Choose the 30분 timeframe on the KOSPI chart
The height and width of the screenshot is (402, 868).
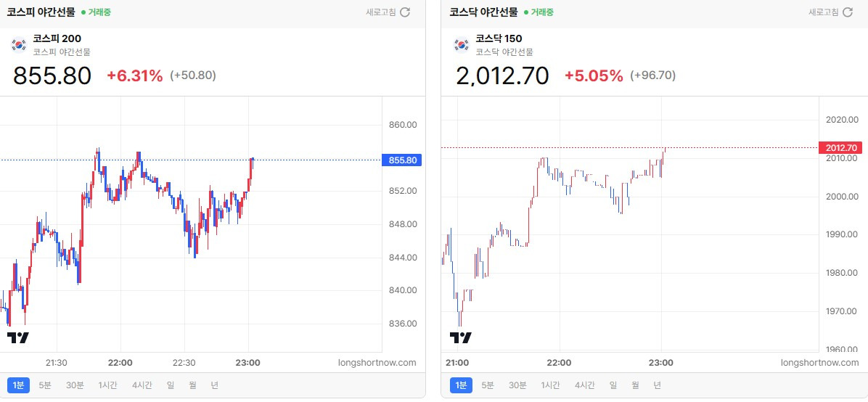click(x=75, y=385)
